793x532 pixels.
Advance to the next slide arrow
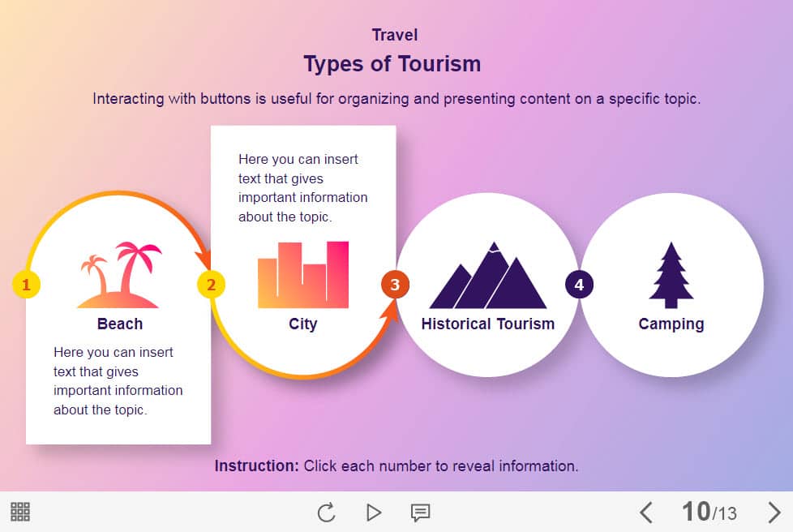coord(774,513)
